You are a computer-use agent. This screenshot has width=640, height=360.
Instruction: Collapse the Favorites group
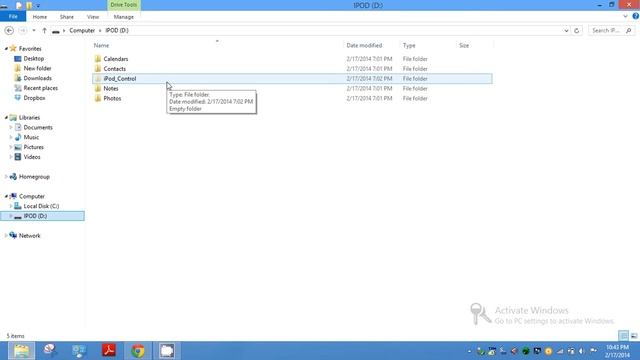coord(6,49)
